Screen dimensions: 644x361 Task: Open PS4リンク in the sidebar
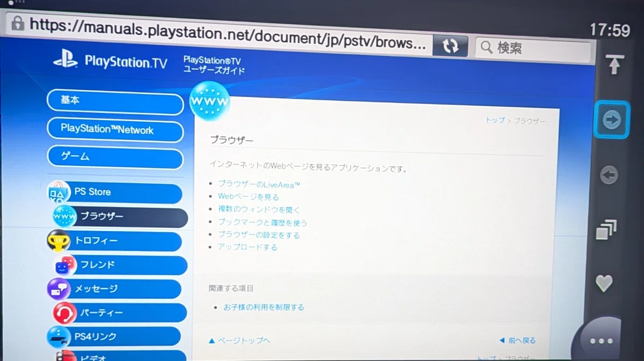pyautogui.click(x=114, y=337)
